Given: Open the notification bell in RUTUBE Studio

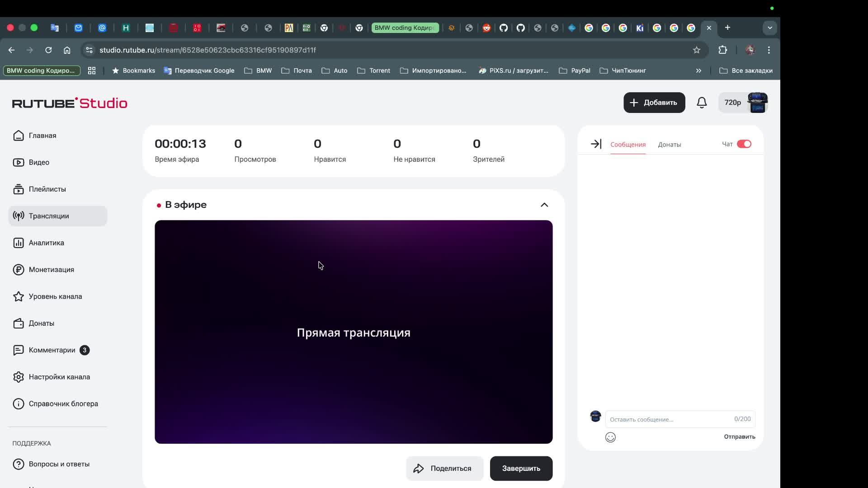Looking at the screenshot, I should coord(702,103).
